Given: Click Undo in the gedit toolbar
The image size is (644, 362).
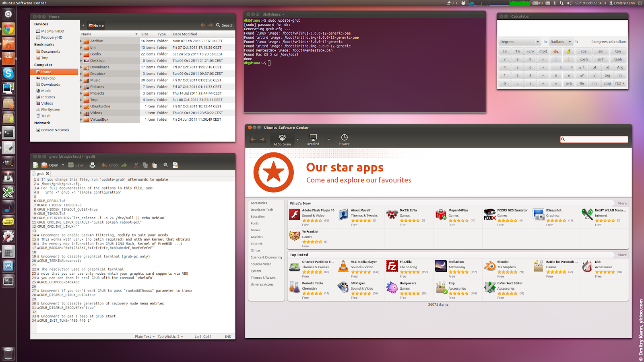Looking at the screenshot, I should point(109,165).
